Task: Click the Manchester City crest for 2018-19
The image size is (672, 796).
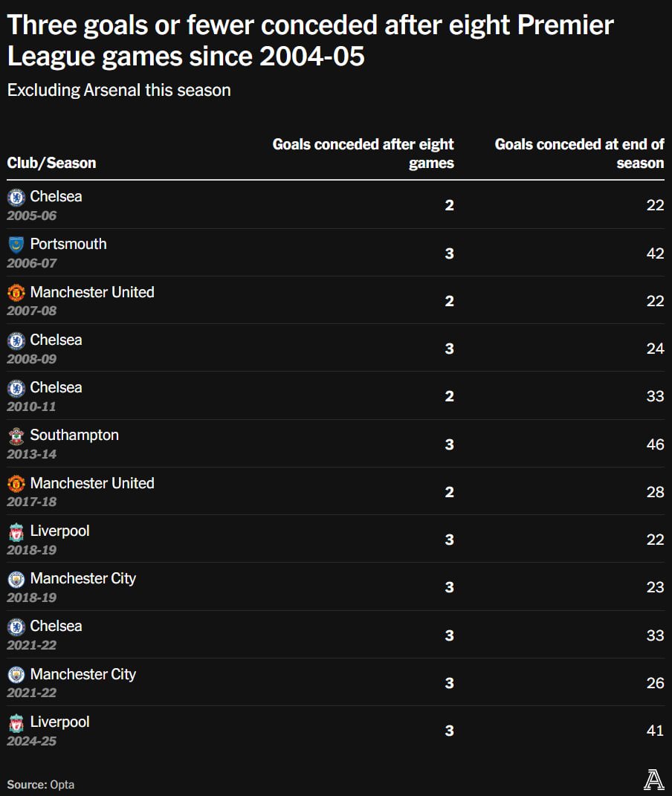Action: tap(16, 579)
